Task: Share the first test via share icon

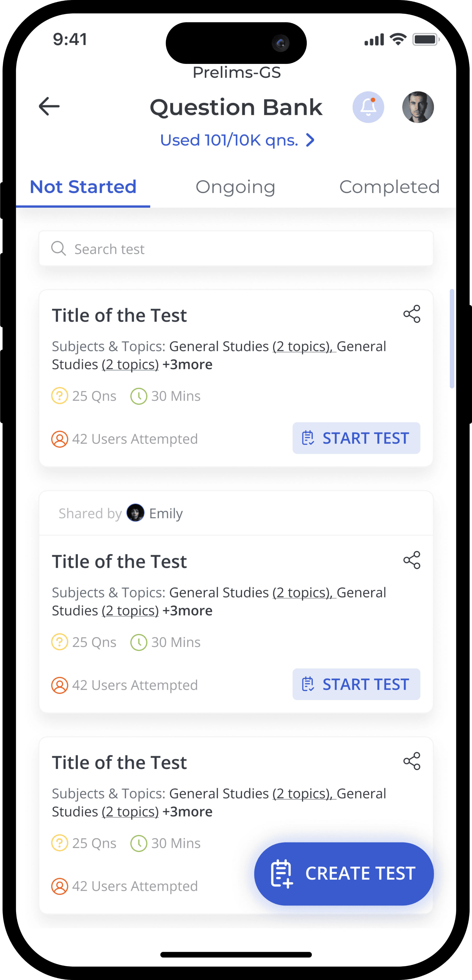Action: tap(412, 314)
